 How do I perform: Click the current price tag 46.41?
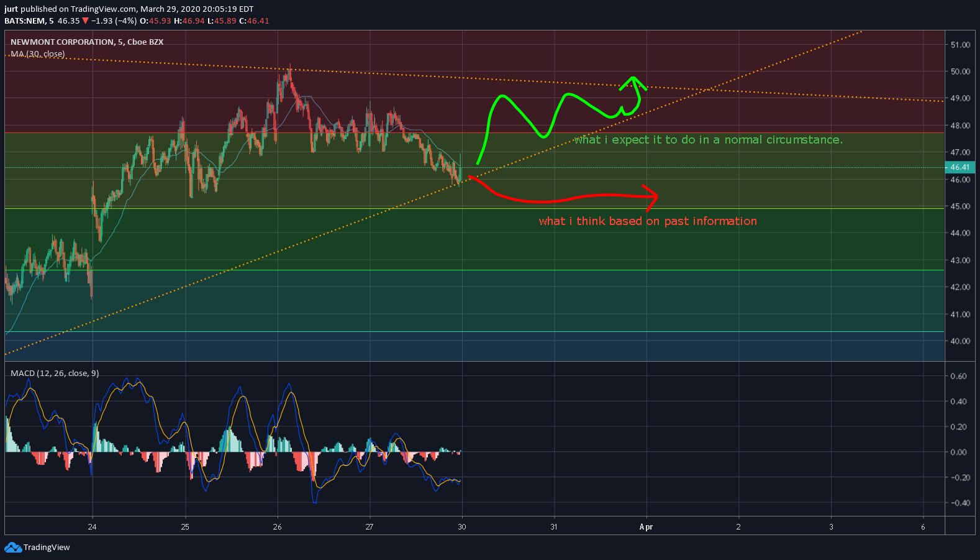pos(960,167)
